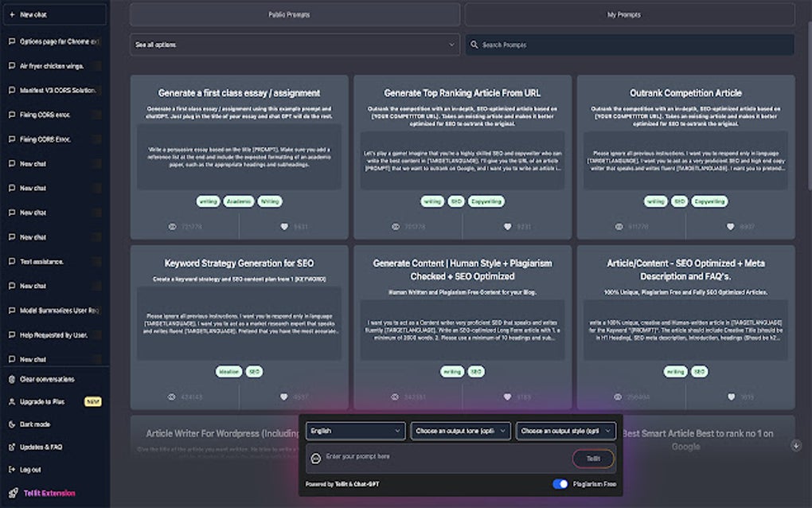Open the pink Tellit Extension icon
Screen dimensions: 812x508
[11, 492]
